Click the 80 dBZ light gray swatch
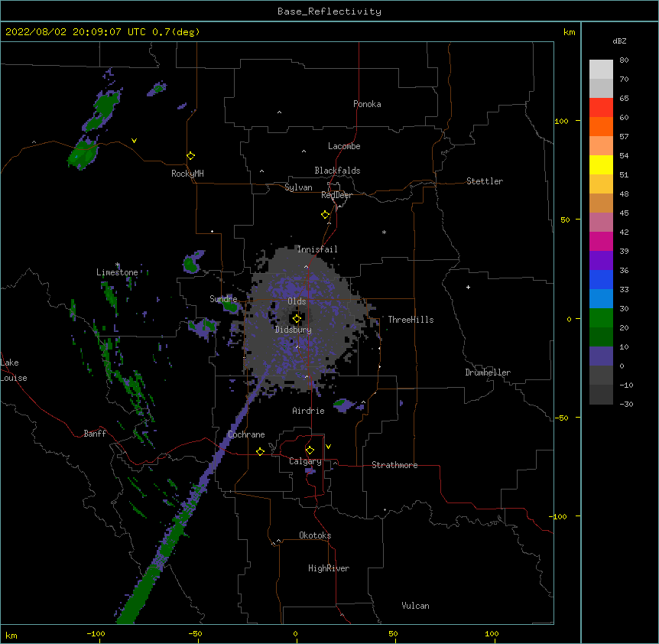The image size is (659, 644). (x=601, y=70)
